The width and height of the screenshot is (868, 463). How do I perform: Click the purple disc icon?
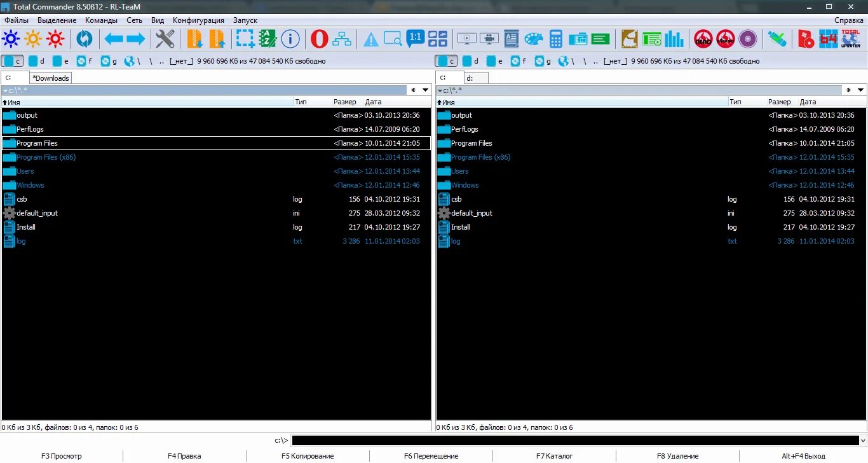[748, 39]
